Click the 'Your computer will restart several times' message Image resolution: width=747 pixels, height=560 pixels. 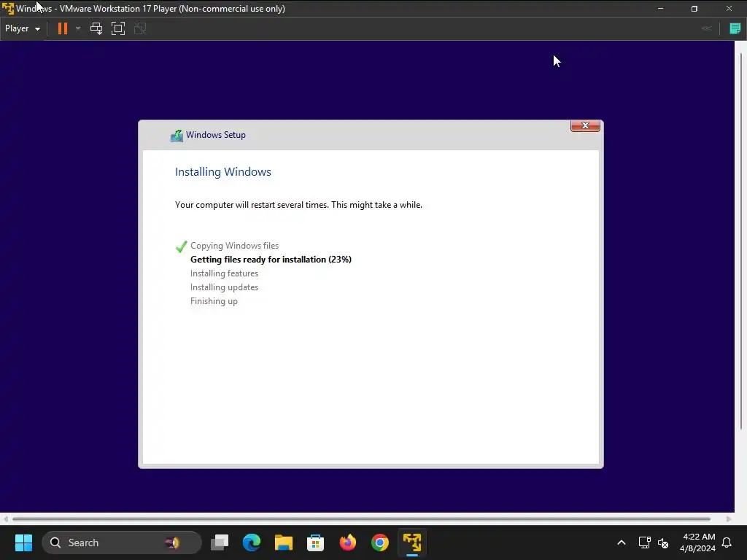tap(298, 205)
